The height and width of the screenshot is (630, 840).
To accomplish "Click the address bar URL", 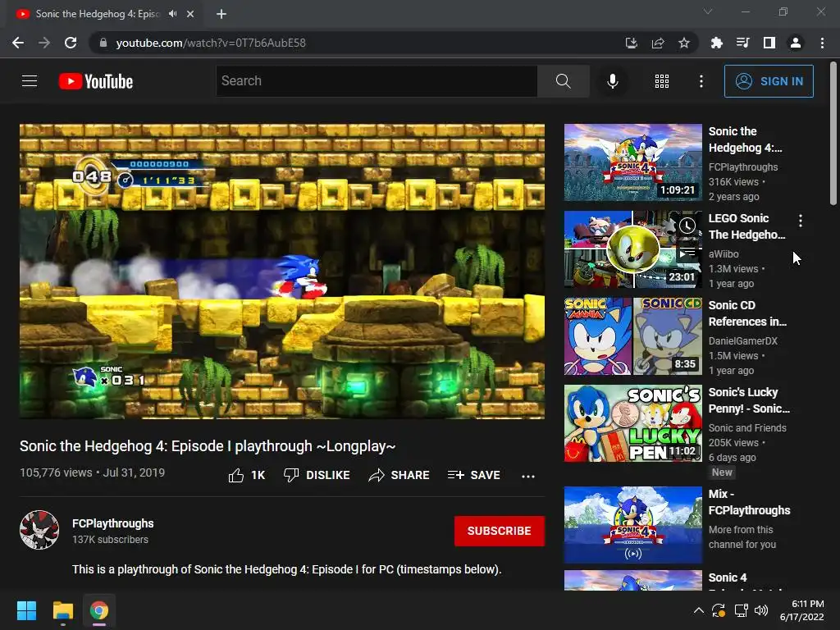I will (x=211, y=43).
